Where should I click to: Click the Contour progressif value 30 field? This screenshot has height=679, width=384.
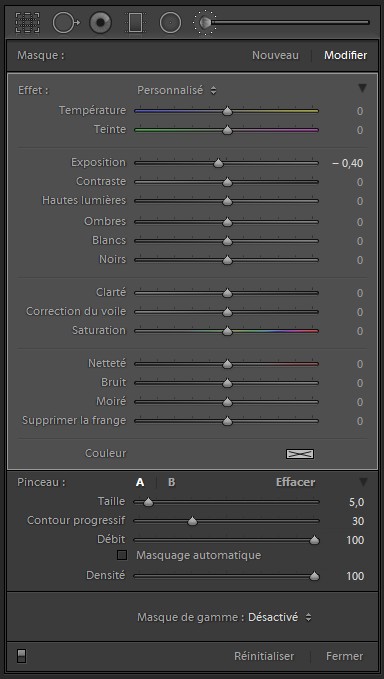[x=358, y=522]
